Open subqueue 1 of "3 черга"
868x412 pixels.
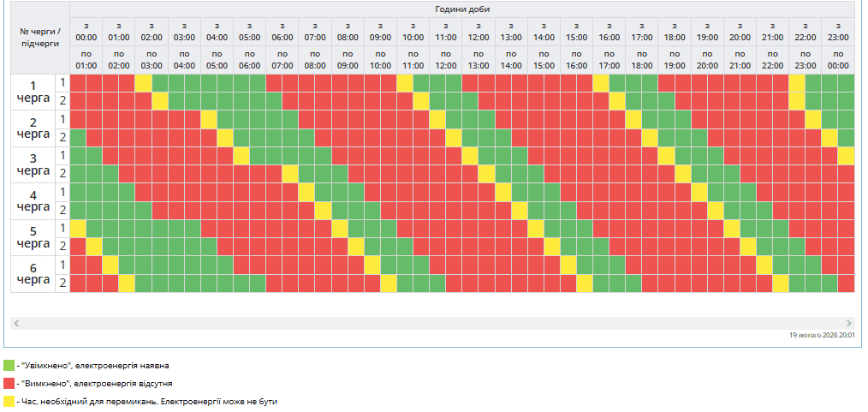click(x=62, y=155)
